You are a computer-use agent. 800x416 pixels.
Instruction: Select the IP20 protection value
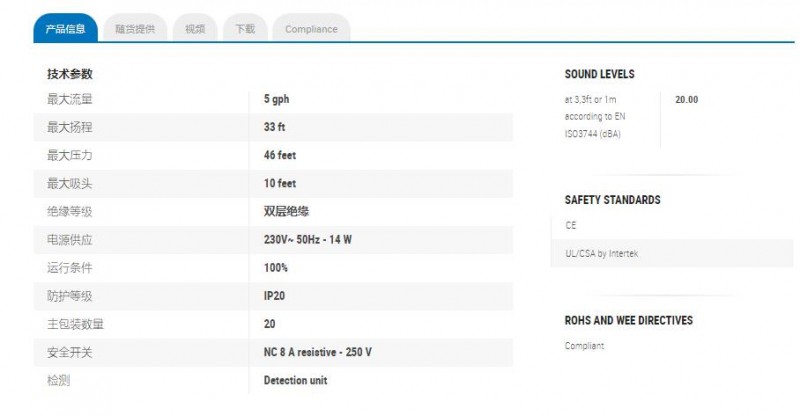pos(274,296)
